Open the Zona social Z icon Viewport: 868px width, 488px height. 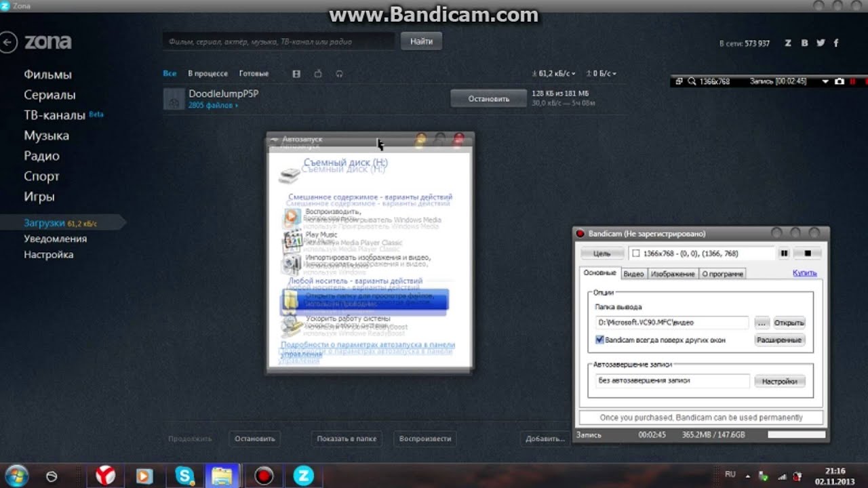click(x=788, y=43)
